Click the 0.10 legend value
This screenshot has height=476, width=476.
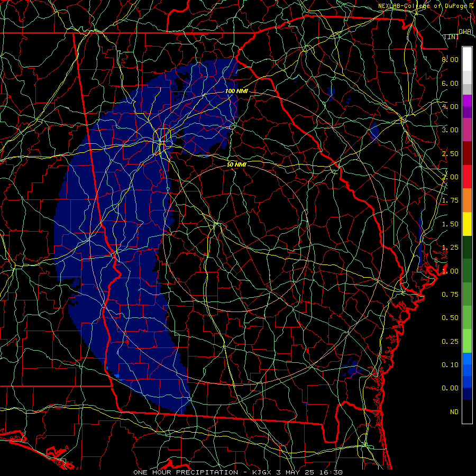[x=450, y=365]
